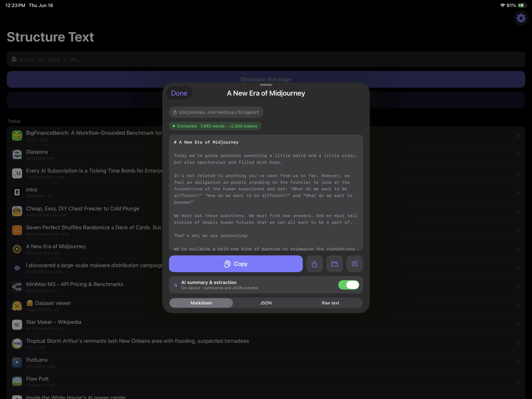Click the Structure Text page title
Screen dimensions: 532x399
pos(50,37)
